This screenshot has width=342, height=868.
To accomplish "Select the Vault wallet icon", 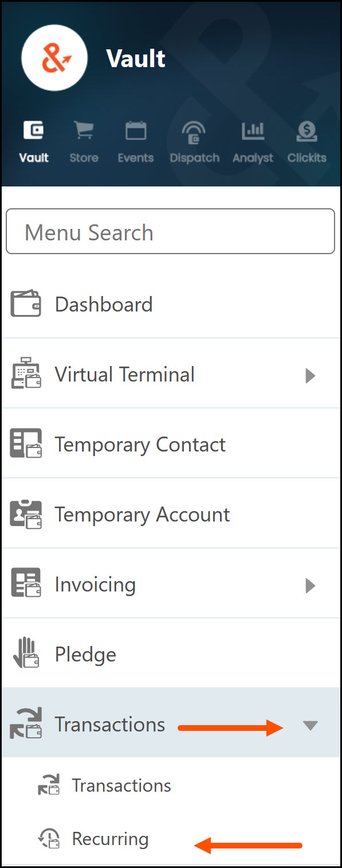I will click(34, 131).
